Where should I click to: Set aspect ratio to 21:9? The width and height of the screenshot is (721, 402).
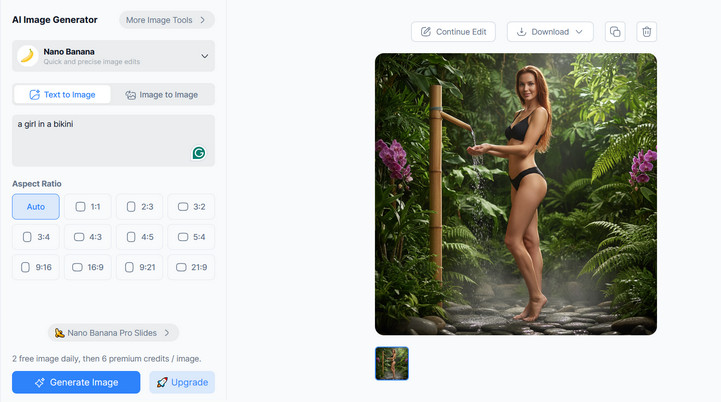[x=191, y=267]
